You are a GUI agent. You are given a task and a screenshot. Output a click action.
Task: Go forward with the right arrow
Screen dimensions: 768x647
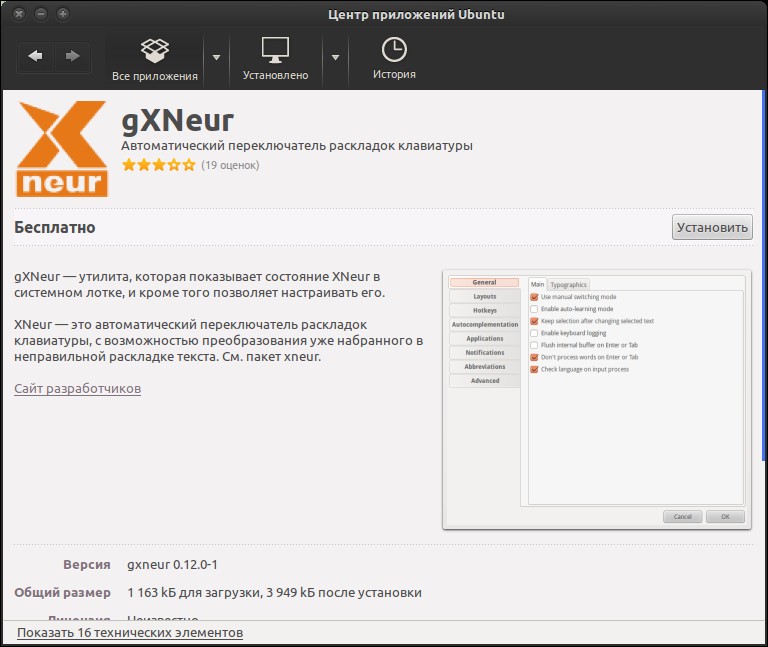point(72,56)
